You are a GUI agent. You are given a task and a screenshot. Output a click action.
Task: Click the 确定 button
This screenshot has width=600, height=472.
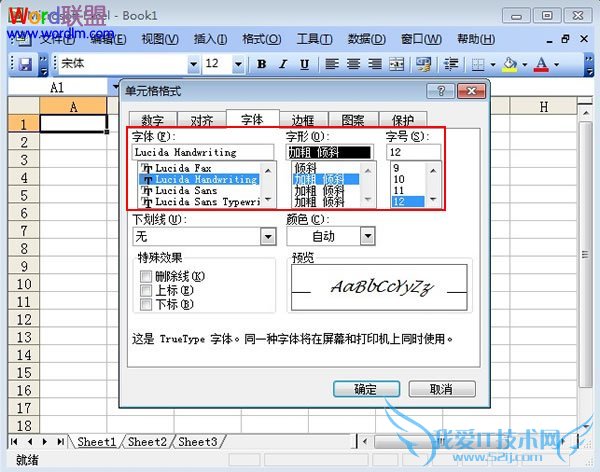(366, 389)
